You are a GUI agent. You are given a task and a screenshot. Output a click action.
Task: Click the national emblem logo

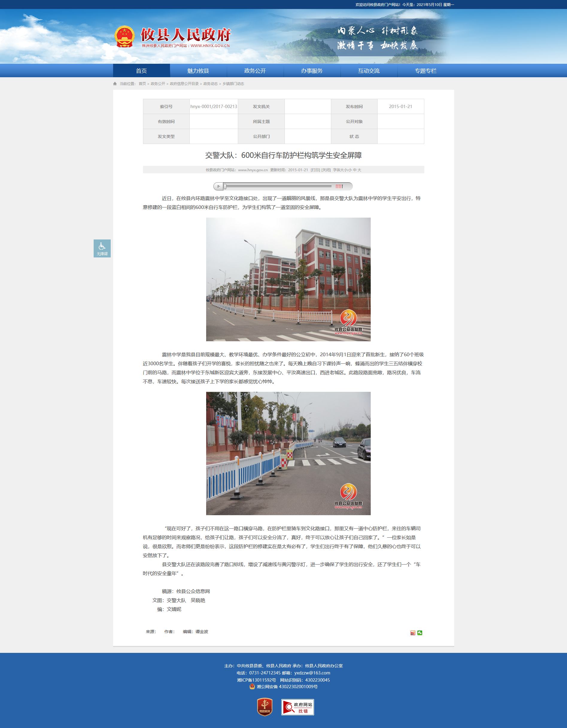124,37
